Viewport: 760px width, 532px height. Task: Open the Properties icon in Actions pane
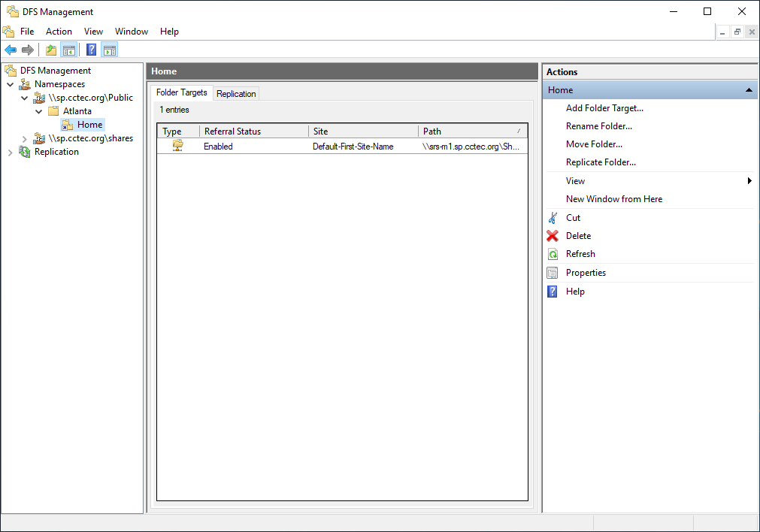coord(553,273)
